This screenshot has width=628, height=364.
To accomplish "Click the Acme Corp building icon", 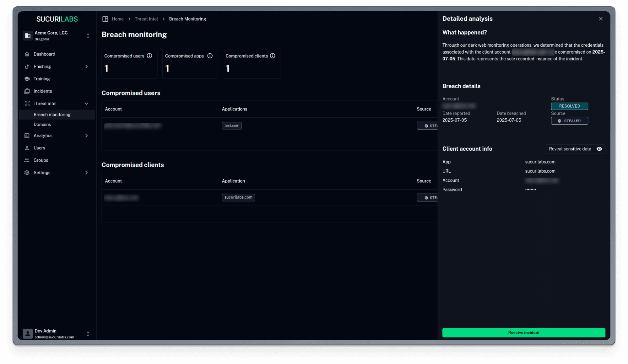I will 28,36.
